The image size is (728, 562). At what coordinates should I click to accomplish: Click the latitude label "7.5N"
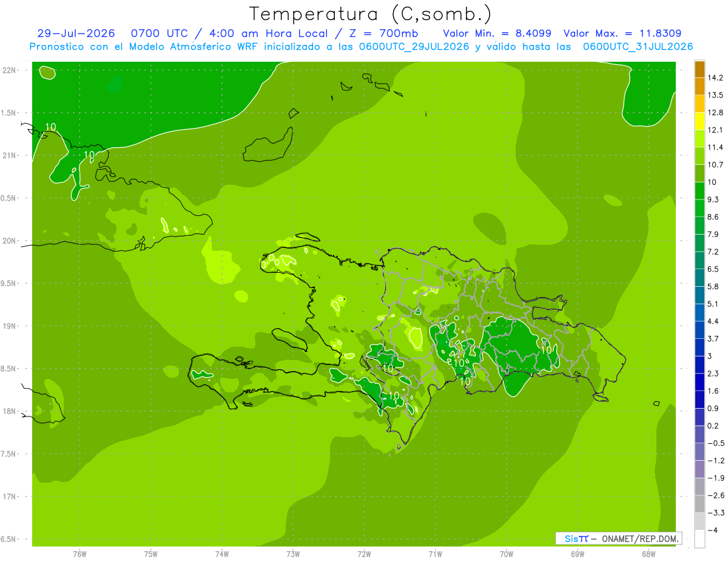[x=9, y=454]
